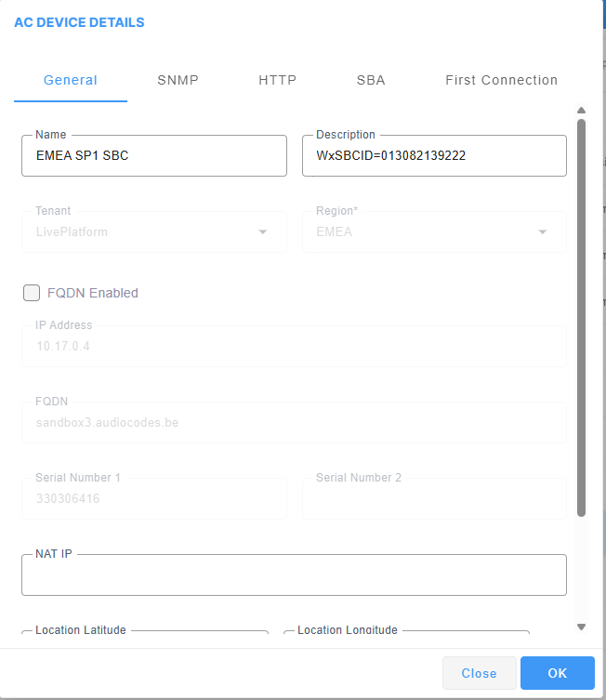Click the Serial Number 1 field
This screenshot has width=606, height=700.
coord(153,499)
